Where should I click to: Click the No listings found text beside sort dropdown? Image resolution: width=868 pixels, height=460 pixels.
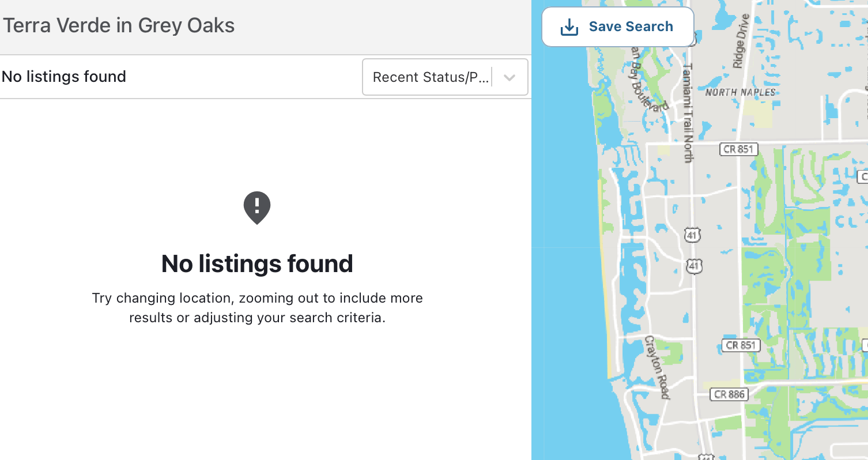pos(64,77)
